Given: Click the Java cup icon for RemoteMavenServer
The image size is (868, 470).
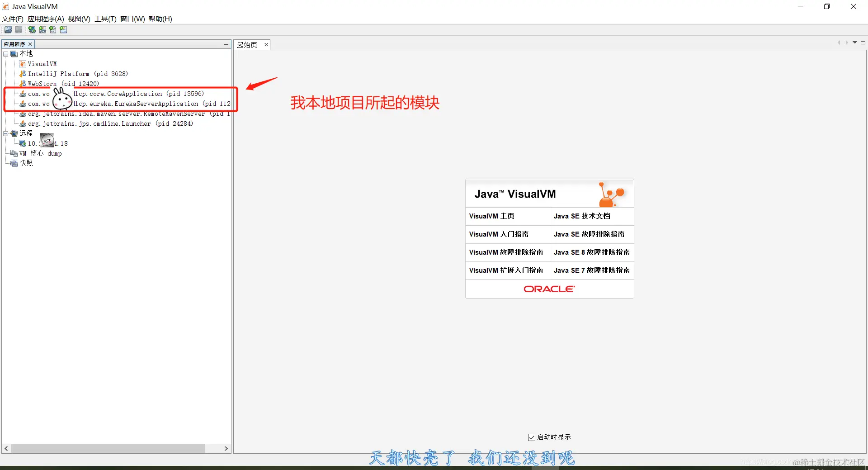Looking at the screenshot, I should pos(23,114).
